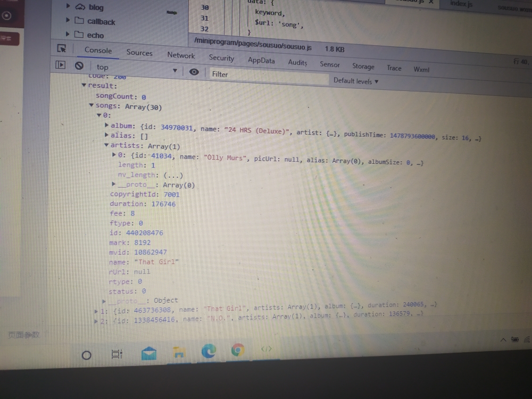The height and width of the screenshot is (399, 532).
Task: Expand the __proto__ Array(0) arrow
Action: pos(114,184)
